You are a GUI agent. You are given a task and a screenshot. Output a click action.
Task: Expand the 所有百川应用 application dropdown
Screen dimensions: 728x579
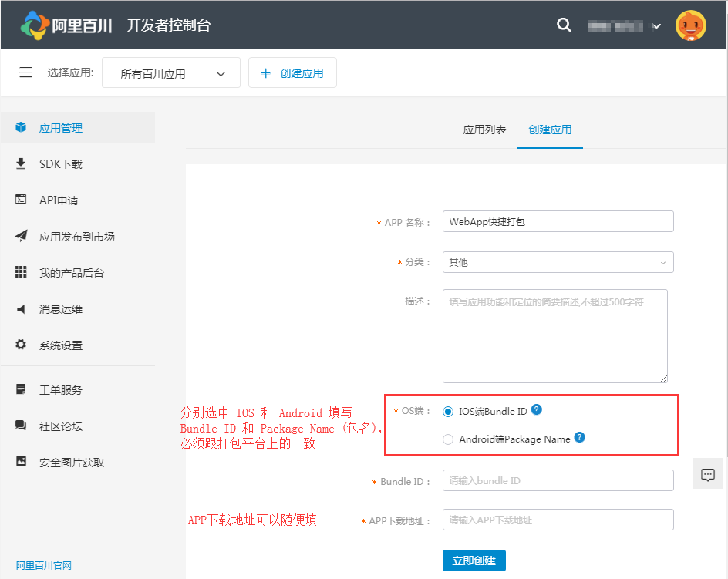(x=171, y=73)
